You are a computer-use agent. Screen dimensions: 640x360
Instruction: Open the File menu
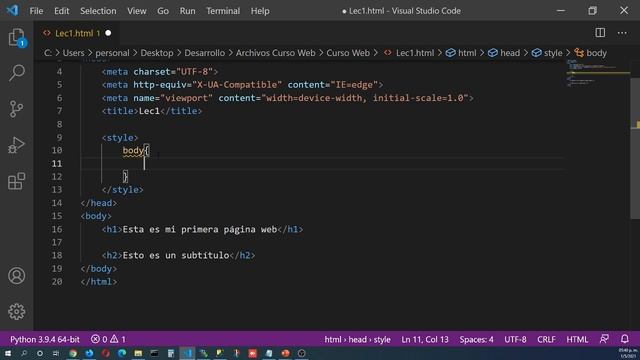pyautogui.click(x=36, y=11)
